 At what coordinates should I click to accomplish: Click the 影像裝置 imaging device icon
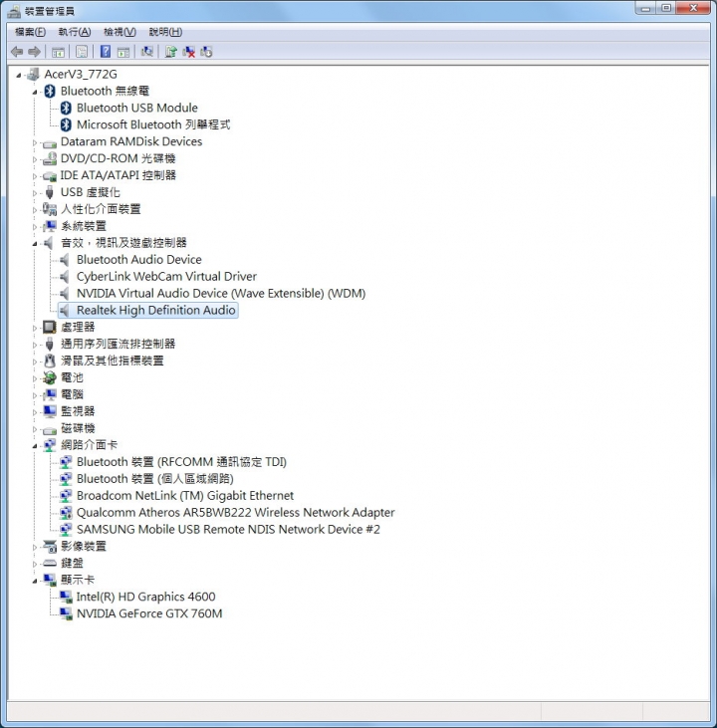pos(49,546)
